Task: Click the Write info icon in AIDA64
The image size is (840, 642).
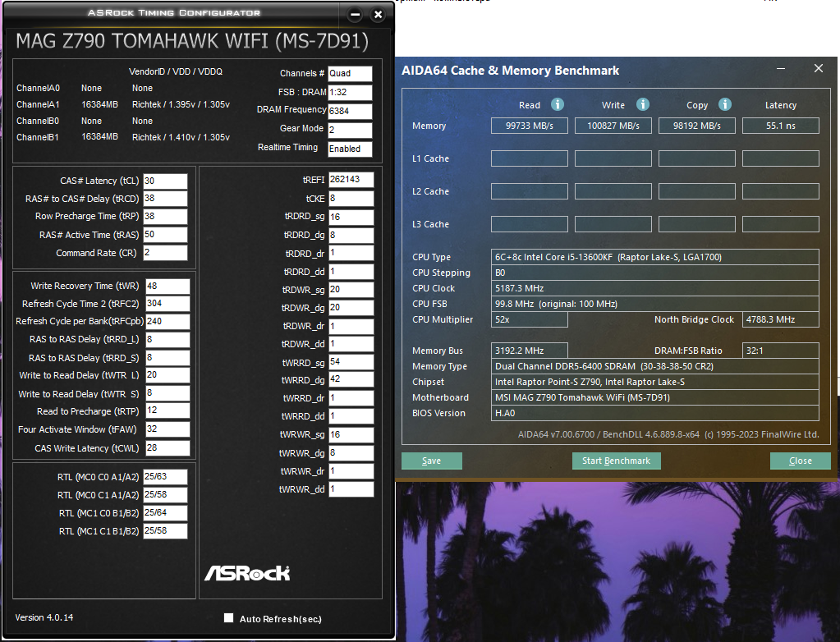Action: 642,104
